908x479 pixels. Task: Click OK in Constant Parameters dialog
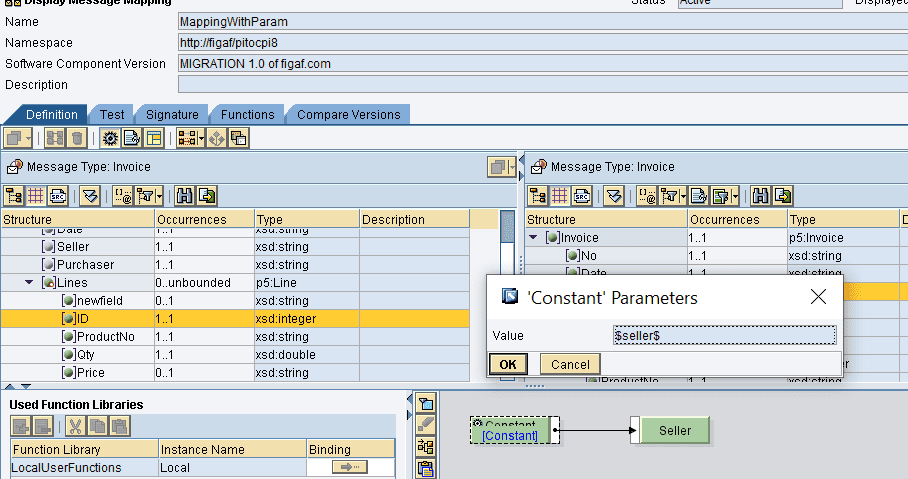tap(508, 364)
